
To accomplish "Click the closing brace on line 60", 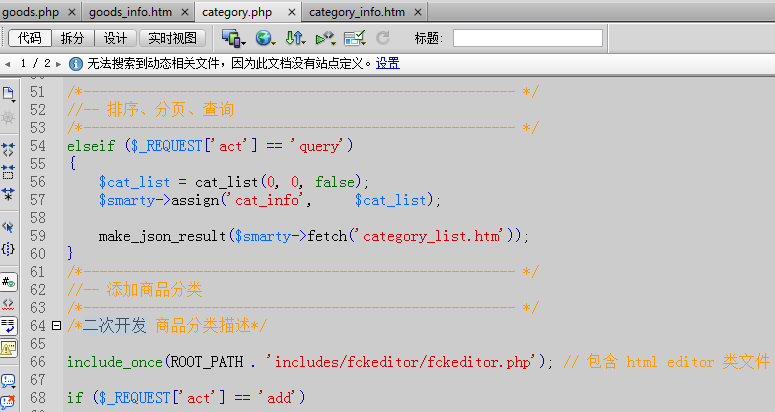I will 70,253.
